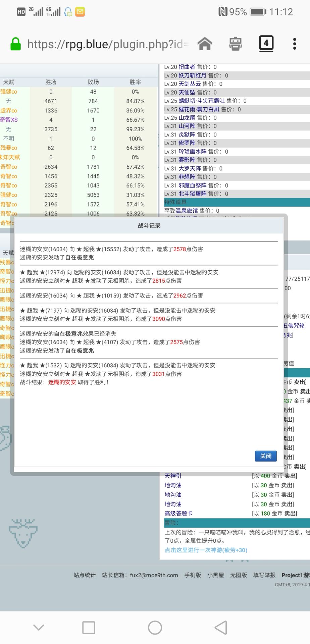Image resolution: width=310 pixels, height=644 pixels.
Task: Click the 84.87% win rate cell
Action: 136,101
